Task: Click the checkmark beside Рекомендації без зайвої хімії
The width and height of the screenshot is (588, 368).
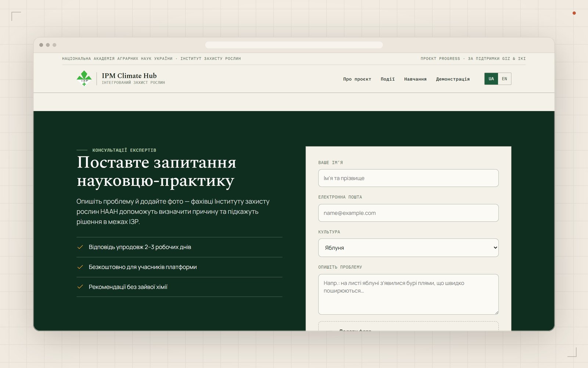Action: [x=80, y=287]
